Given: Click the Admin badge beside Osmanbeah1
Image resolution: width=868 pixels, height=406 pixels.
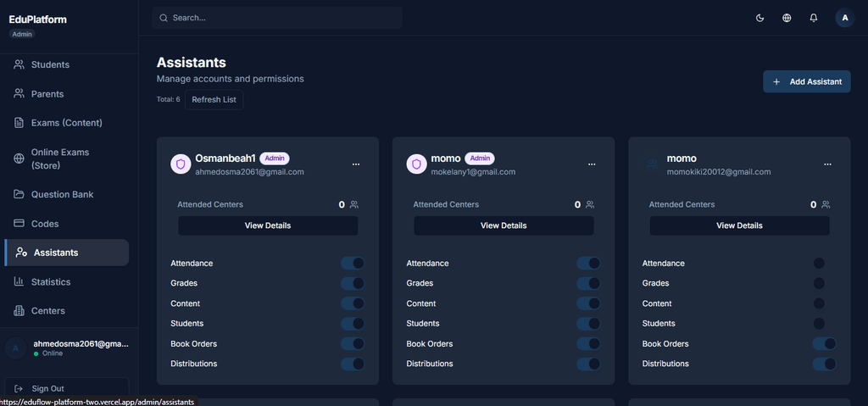Looking at the screenshot, I should pos(275,158).
